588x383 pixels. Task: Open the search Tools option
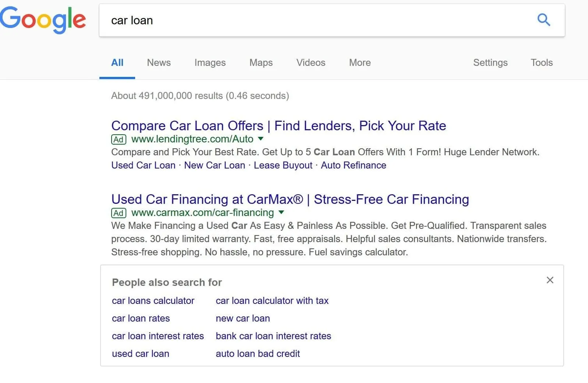(542, 63)
